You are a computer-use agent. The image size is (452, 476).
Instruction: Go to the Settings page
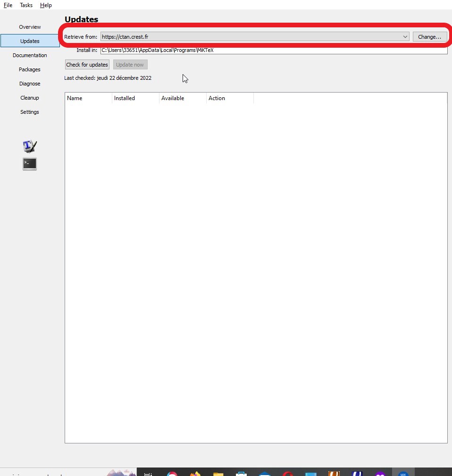tap(30, 112)
